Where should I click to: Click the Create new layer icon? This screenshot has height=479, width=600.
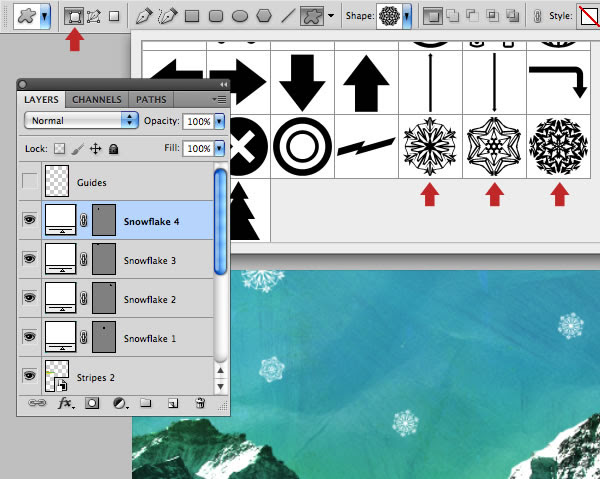pyautogui.click(x=173, y=403)
